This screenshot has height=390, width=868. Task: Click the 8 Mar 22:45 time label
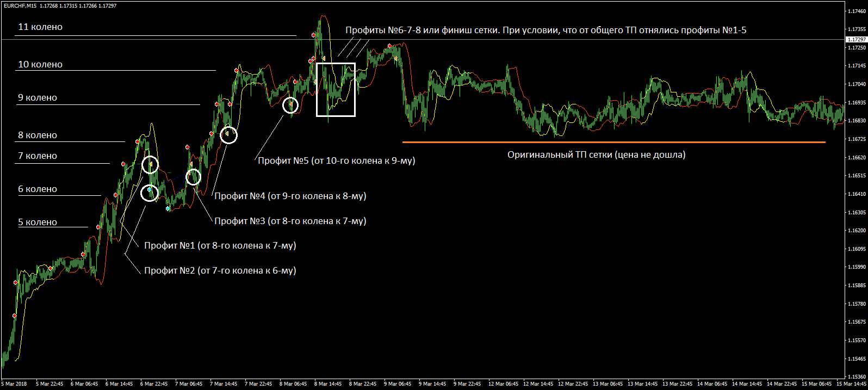363,384
